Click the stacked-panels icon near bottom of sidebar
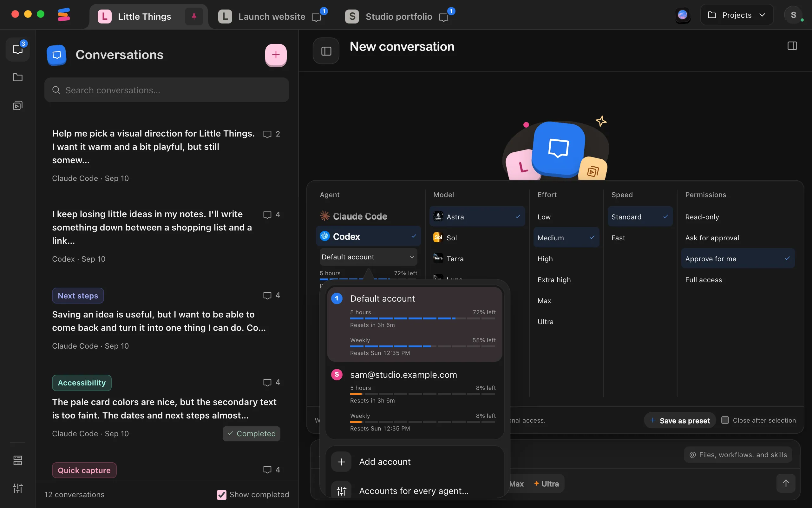This screenshot has height=508, width=812. point(18,460)
